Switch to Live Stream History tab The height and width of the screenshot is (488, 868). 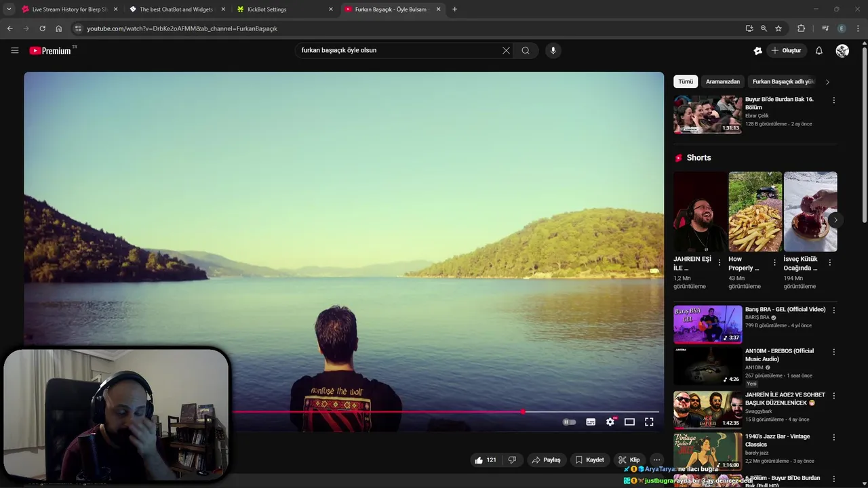(x=69, y=9)
